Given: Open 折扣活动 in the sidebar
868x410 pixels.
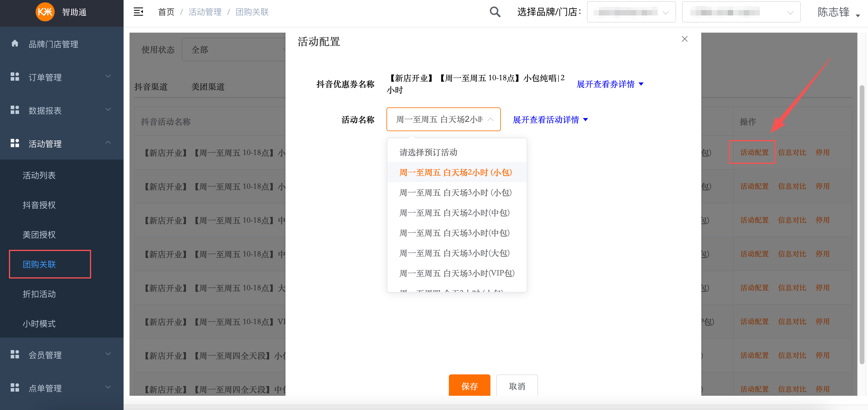Looking at the screenshot, I should click(39, 294).
